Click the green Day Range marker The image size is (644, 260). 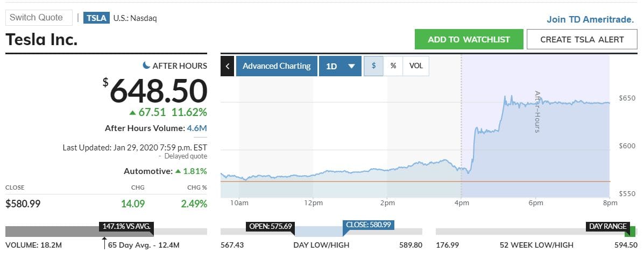tap(630, 232)
